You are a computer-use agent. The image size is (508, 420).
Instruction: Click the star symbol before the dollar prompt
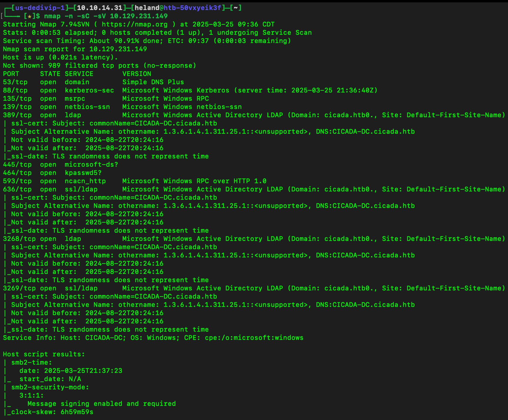pos(29,16)
